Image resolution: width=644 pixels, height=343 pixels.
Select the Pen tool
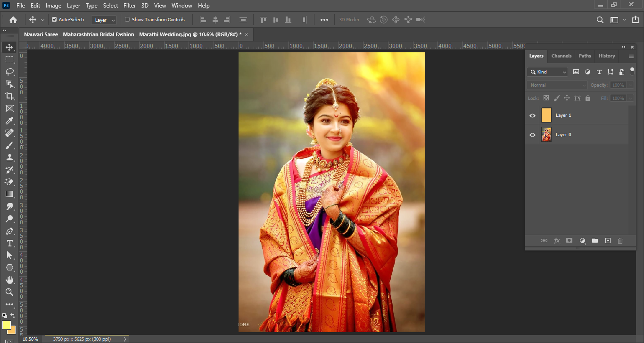pyautogui.click(x=9, y=231)
